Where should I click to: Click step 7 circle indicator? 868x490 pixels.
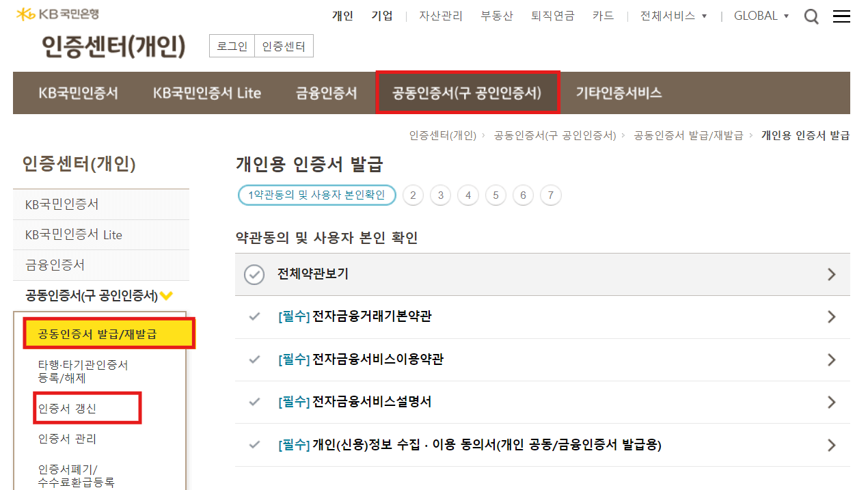pyautogui.click(x=551, y=195)
